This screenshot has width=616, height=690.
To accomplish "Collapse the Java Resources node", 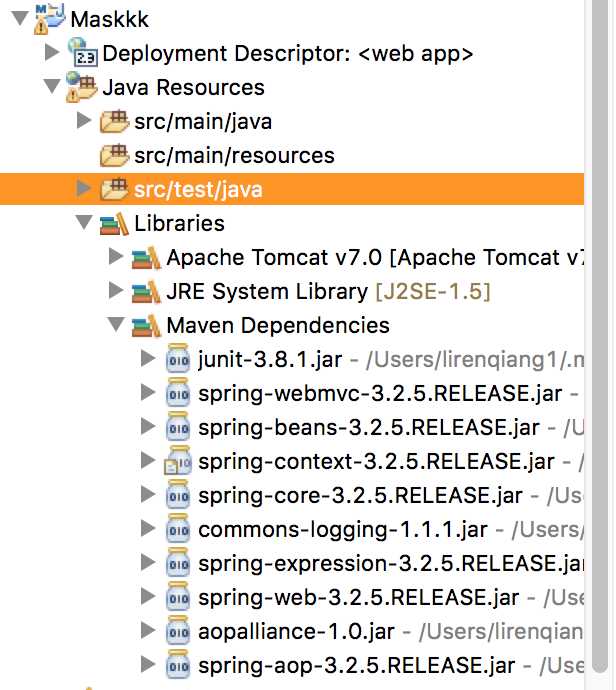I will [x=52, y=86].
